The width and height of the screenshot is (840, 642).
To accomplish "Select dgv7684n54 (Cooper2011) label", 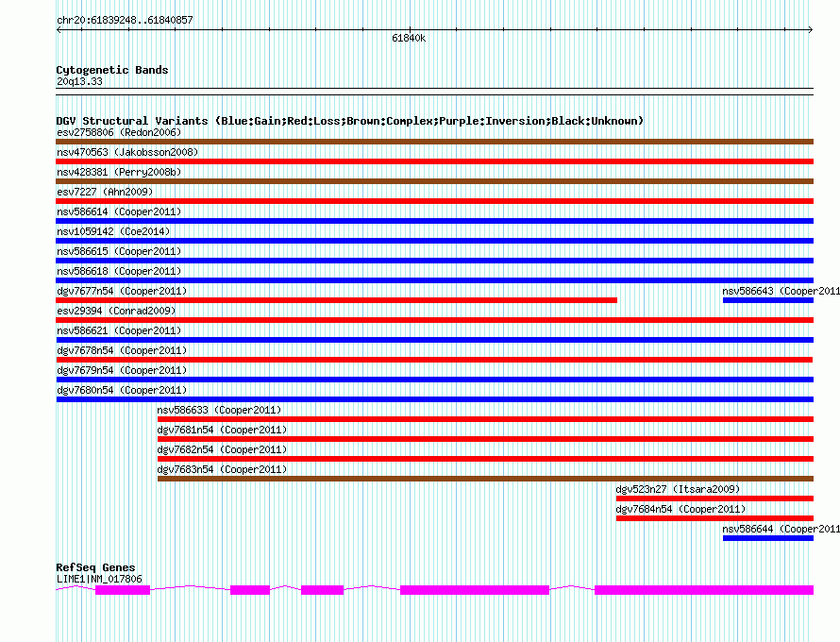I will [x=680, y=509].
